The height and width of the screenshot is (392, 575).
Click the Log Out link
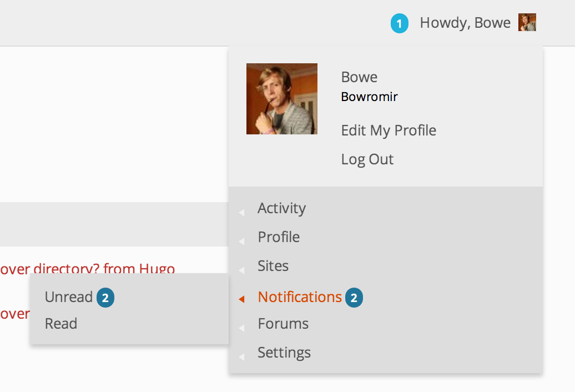pos(367,159)
